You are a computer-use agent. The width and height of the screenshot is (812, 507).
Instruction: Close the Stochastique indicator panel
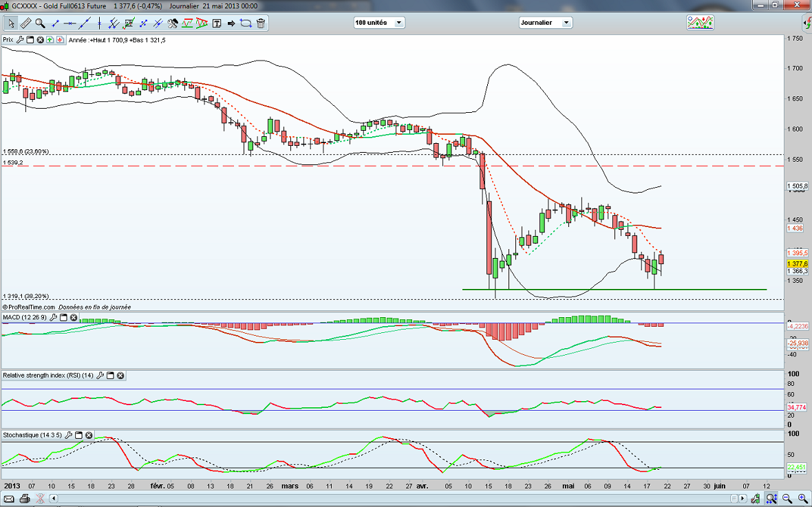coord(89,435)
